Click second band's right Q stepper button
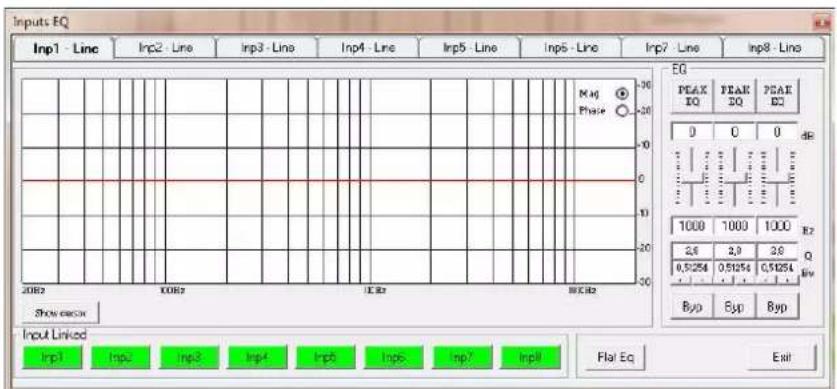The height and width of the screenshot is (389, 837). click(744, 281)
